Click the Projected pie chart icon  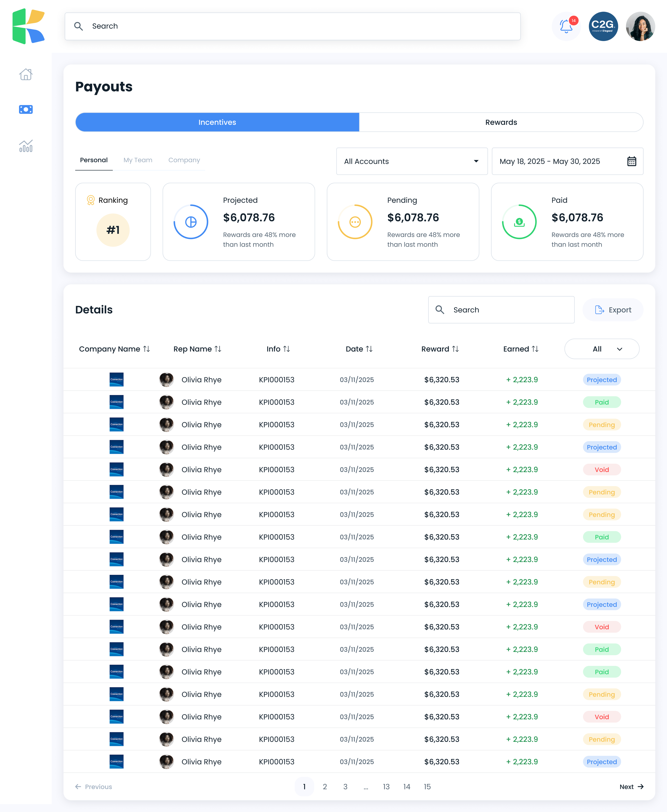pyautogui.click(x=191, y=222)
